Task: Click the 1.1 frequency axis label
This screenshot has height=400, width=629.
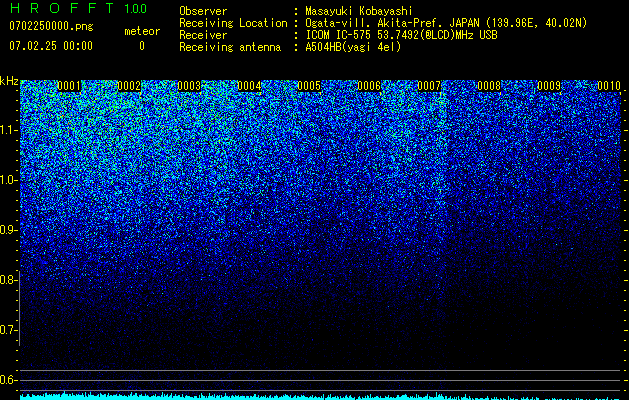Action: 9,130
